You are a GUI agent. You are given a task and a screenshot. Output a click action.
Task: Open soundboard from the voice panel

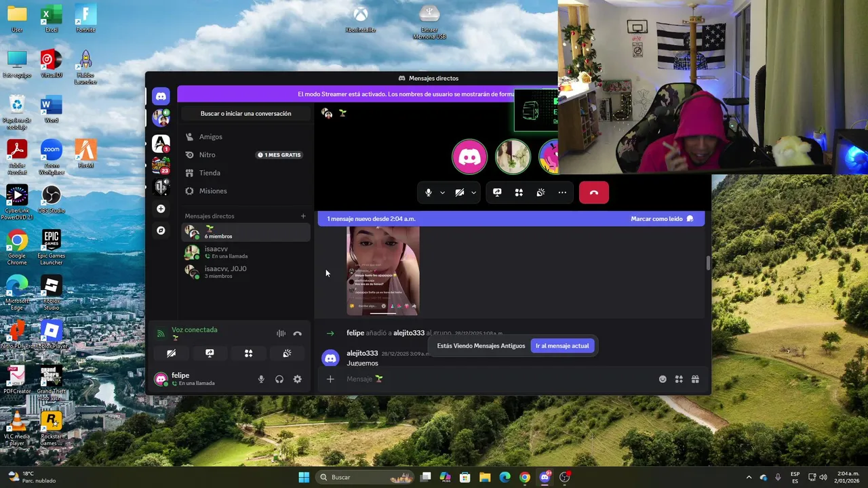pyautogui.click(x=287, y=353)
